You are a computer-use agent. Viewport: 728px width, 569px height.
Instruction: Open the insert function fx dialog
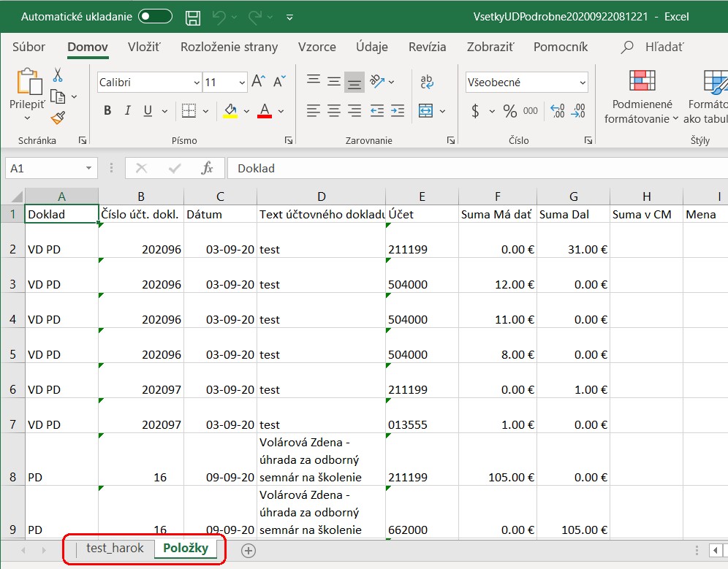[207, 168]
